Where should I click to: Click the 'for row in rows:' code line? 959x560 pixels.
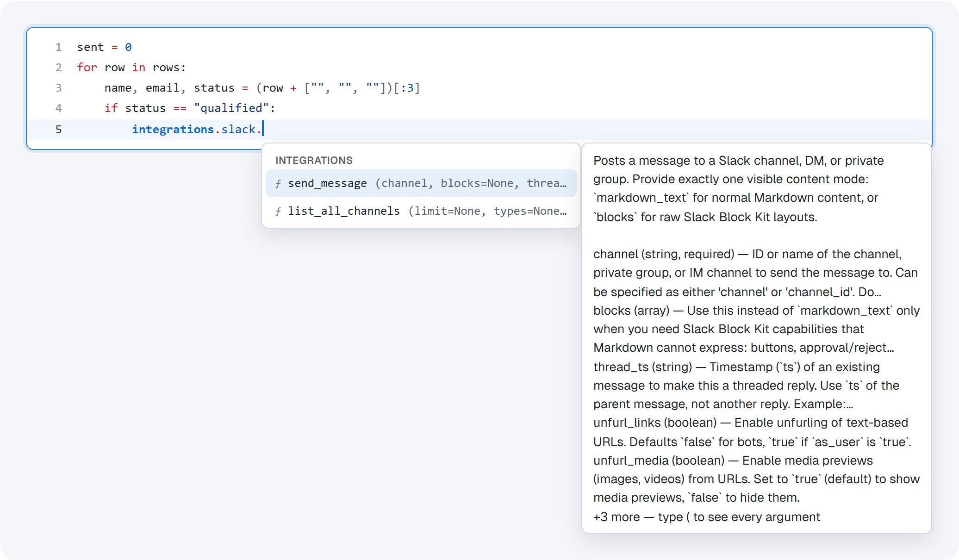point(131,68)
